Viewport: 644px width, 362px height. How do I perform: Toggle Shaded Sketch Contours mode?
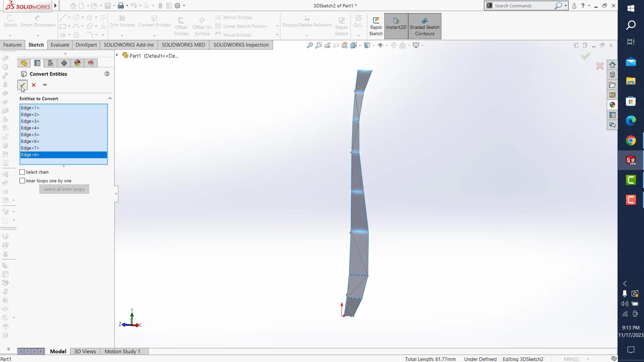point(425,26)
